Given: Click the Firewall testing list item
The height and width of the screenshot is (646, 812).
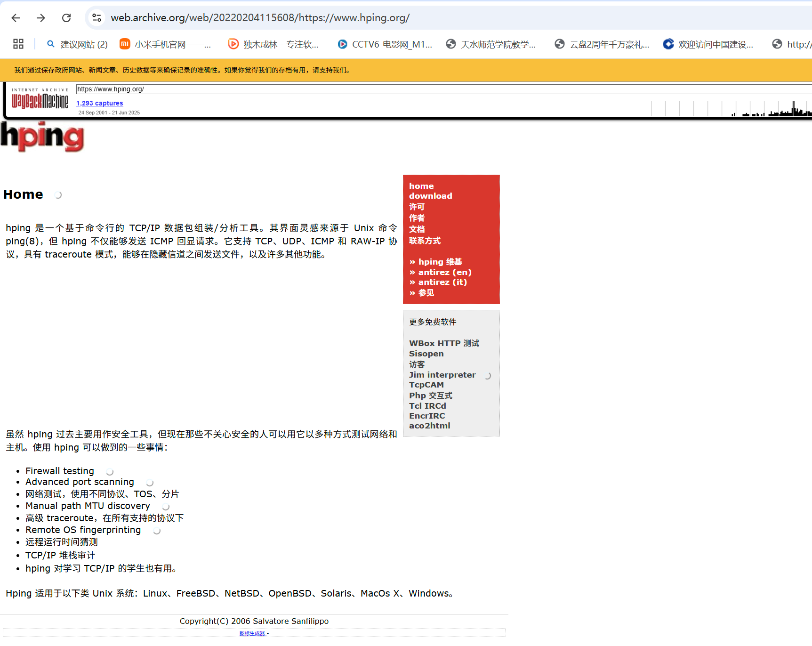Looking at the screenshot, I should (x=60, y=471).
